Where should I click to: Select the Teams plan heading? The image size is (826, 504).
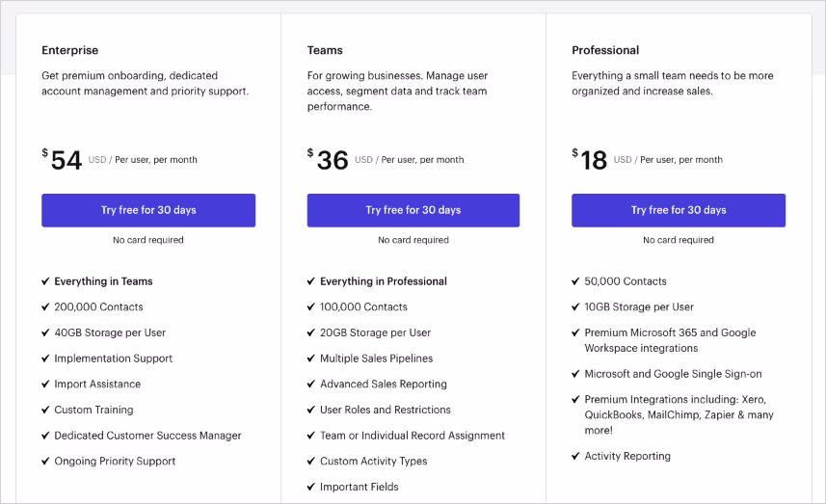pos(325,50)
